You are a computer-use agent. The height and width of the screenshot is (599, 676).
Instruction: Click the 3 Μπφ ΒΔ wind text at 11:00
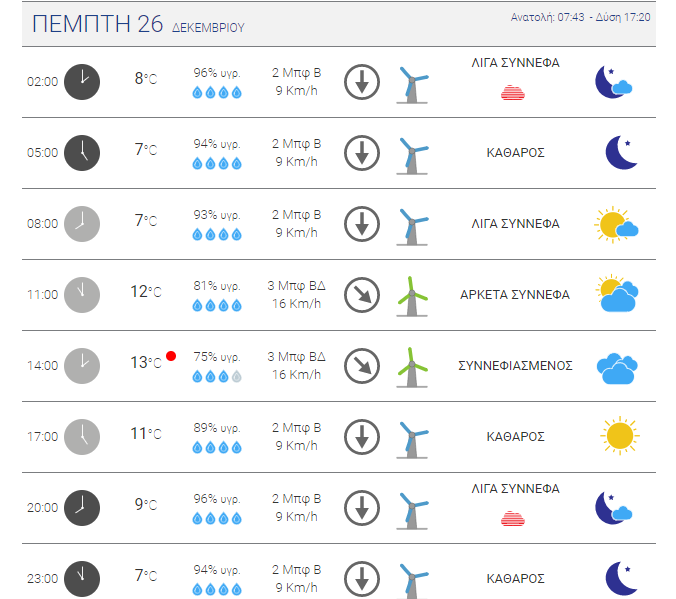click(296, 286)
